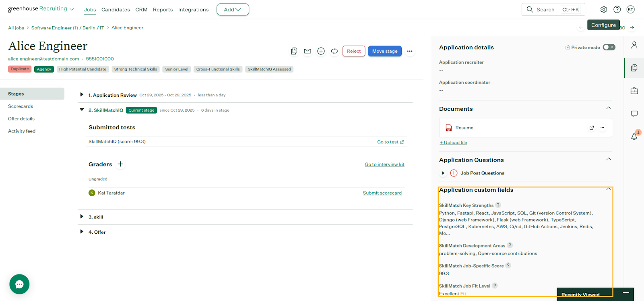Click the Search input field
The image size is (644, 301).
(547, 10)
